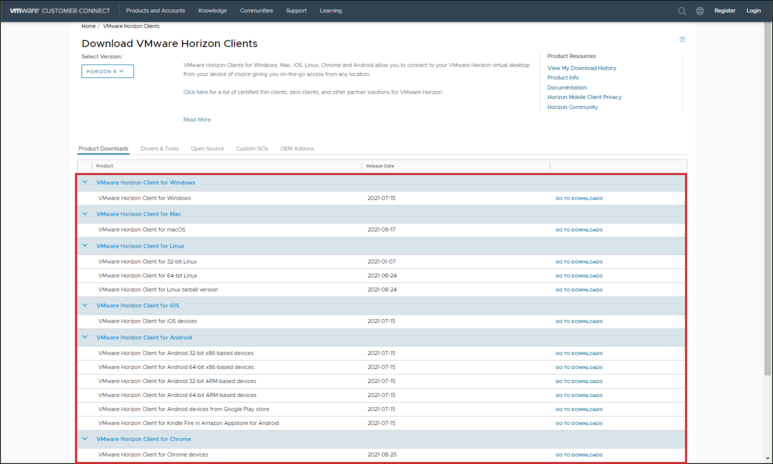
Task: Click the VMware Customer Connect logo
Action: [x=60, y=10]
